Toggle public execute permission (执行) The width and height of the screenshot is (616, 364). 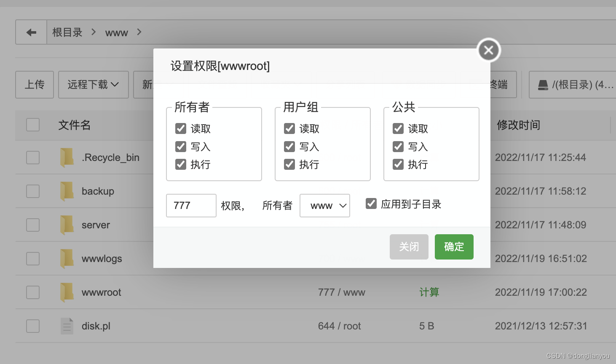click(x=398, y=164)
